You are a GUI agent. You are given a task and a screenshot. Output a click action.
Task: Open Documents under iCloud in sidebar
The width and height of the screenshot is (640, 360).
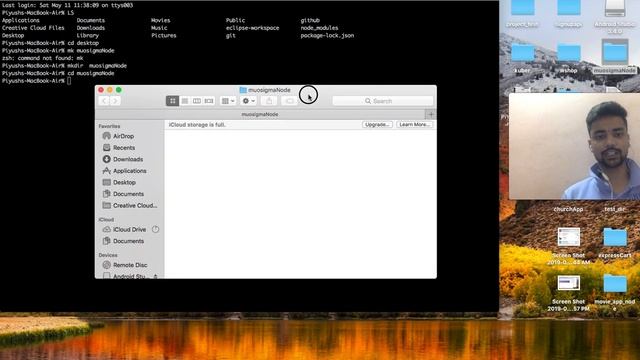pyautogui.click(x=130, y=241)
